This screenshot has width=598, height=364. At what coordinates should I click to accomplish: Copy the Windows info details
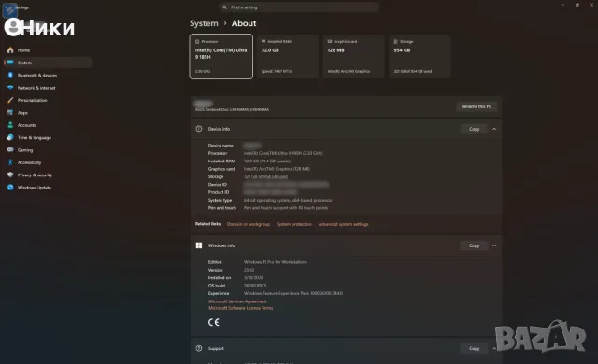474,245
